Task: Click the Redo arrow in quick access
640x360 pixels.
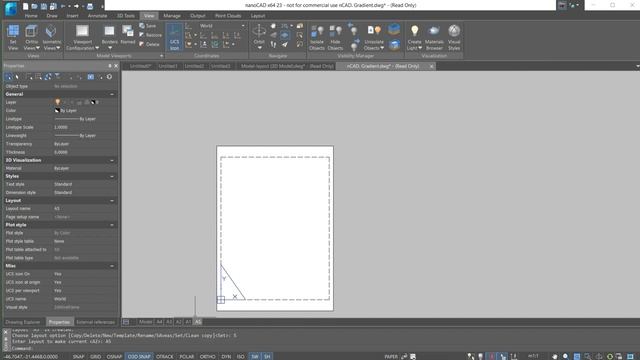Action: click(76, 6)
